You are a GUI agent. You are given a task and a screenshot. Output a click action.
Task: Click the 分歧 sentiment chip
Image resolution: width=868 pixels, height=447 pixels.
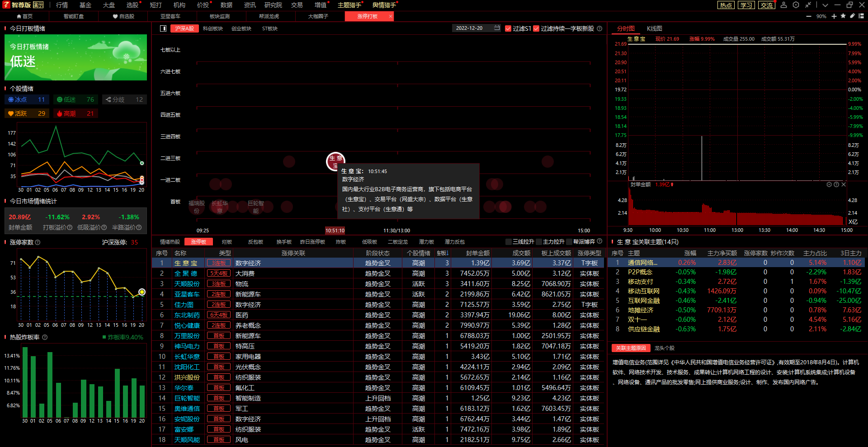(x=124, y=99)
